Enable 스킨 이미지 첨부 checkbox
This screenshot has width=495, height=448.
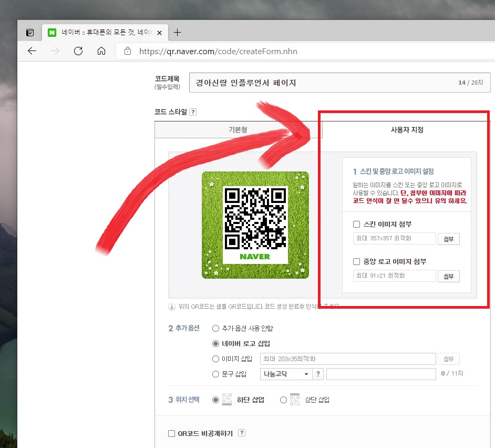tap(356, 225)
